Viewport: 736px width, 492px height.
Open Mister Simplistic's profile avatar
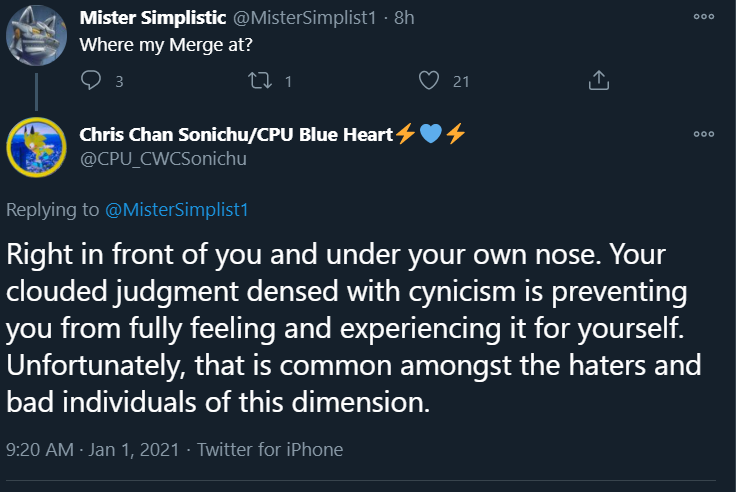coord(36,35)
